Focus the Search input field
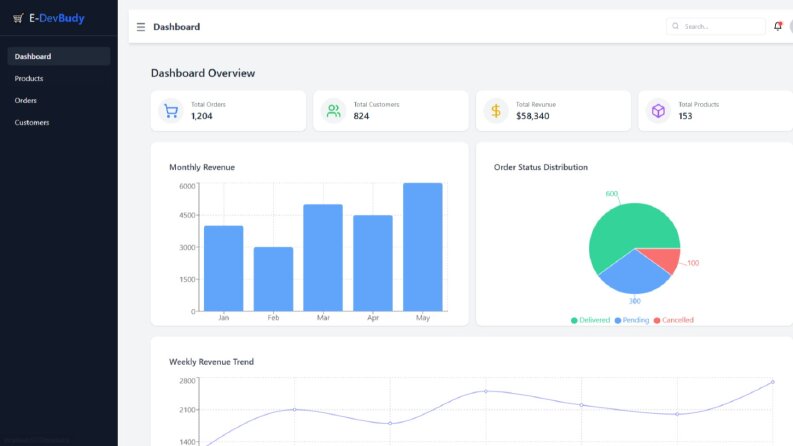Image resolution: width=793 pixels, height=446 pixels. [x=716, y=26]
